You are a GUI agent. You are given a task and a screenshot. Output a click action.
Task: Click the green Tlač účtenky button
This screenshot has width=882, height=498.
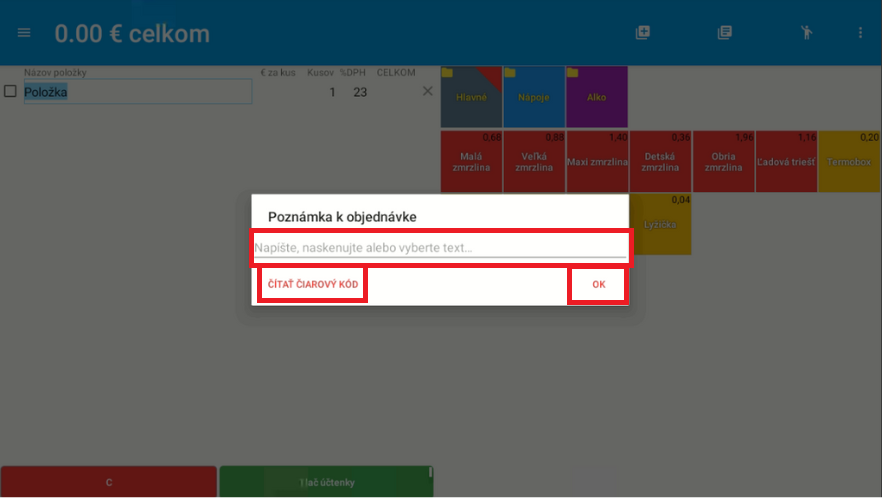[326, 482]
